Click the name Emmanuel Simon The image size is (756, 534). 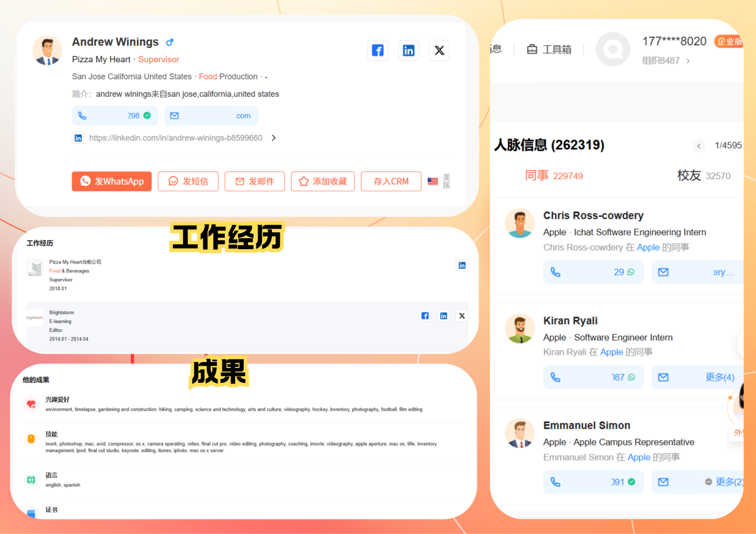[x=587, y=426]
